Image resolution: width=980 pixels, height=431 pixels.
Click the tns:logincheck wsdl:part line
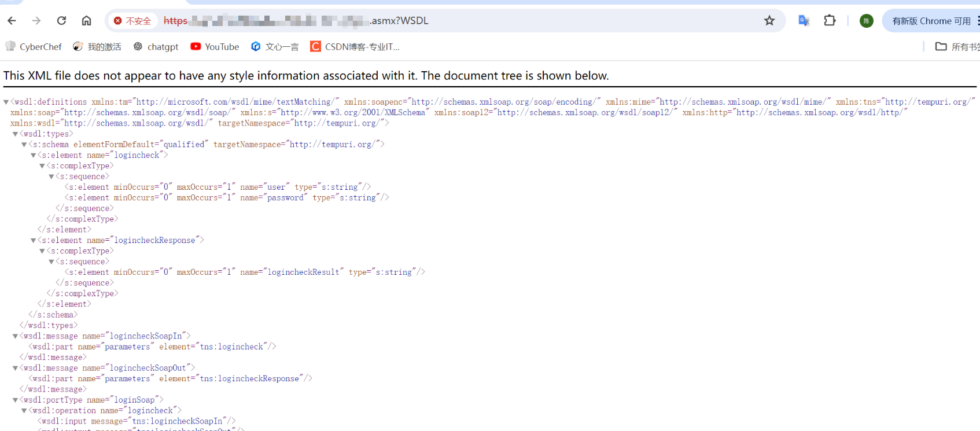(x=152, y=347)
